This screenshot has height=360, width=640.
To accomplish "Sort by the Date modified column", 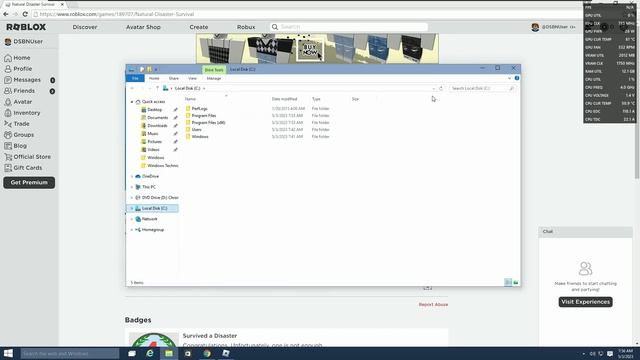I will point(284,99).
